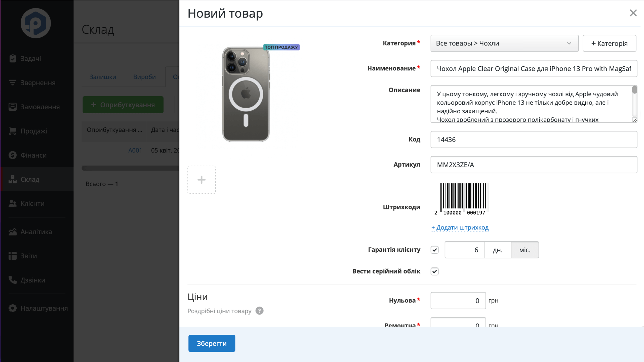Select дн. warranty unit

click(498, 250)
